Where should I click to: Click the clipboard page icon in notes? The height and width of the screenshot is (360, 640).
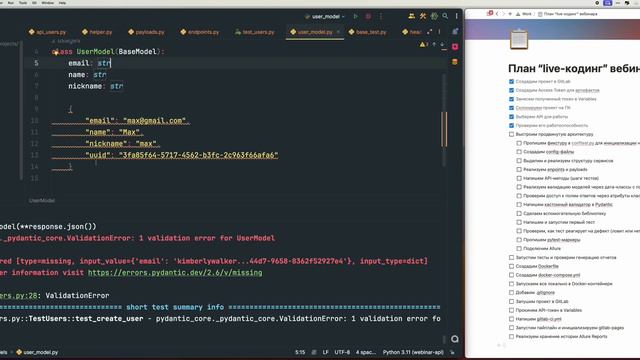pos(519,39)
